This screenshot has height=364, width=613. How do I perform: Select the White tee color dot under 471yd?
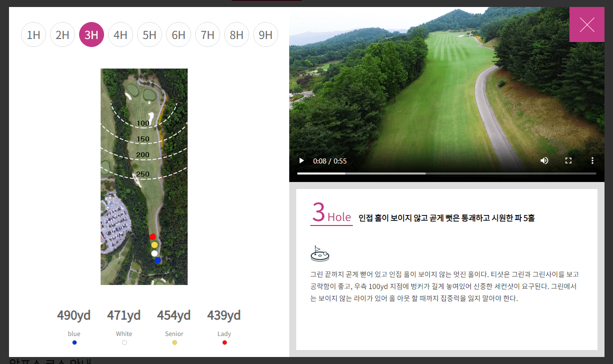(x=124, y=342)
